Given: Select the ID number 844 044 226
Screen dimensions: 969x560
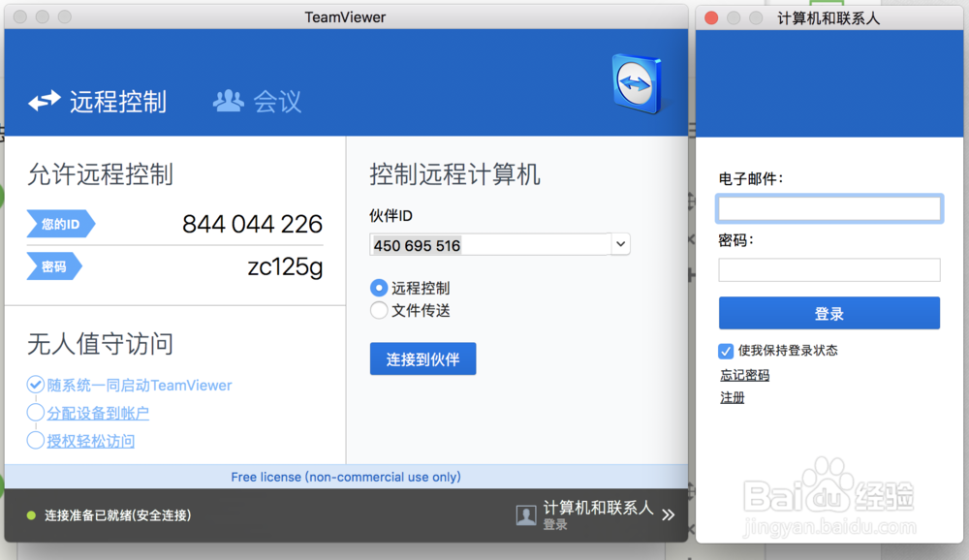Looking at the screenshot, I should pyautogui.click(x=252, y=224).
